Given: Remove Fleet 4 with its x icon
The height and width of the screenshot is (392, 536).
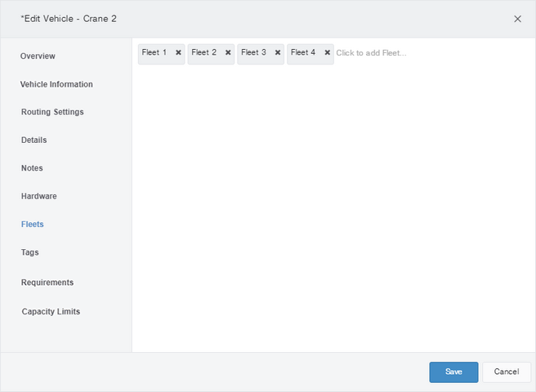Looking at the screenshot, I should pyautogui.click(x=327, y=52).
